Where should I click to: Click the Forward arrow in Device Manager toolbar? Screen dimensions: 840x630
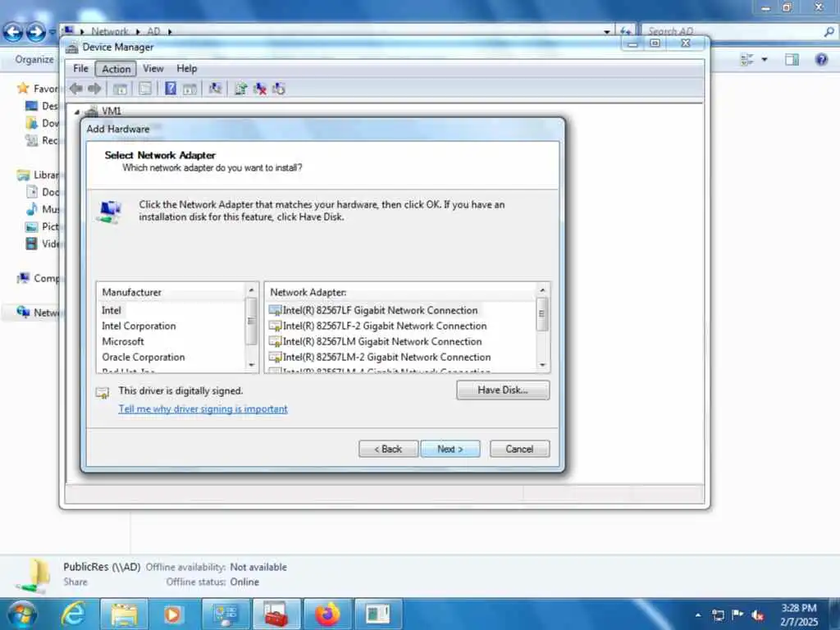[x=94, y=89]
